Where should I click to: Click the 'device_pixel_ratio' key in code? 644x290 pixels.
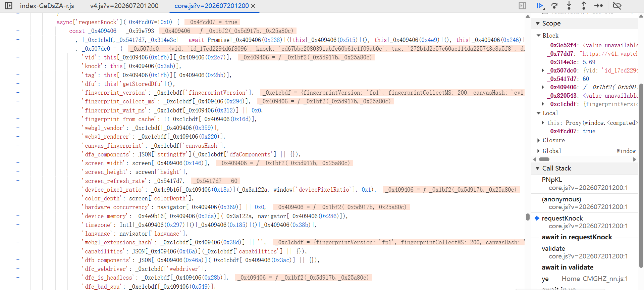click(x=113, y=190)
